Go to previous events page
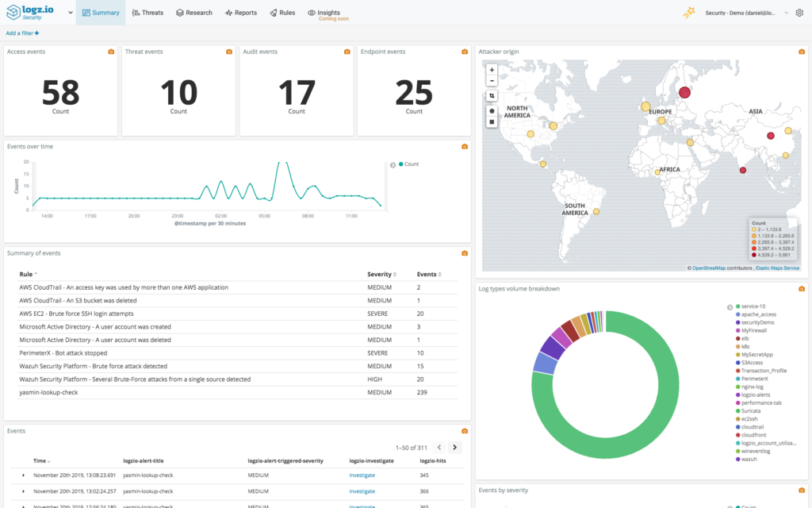Viewport: 812px width, 508px height. [x=439, y=448]
